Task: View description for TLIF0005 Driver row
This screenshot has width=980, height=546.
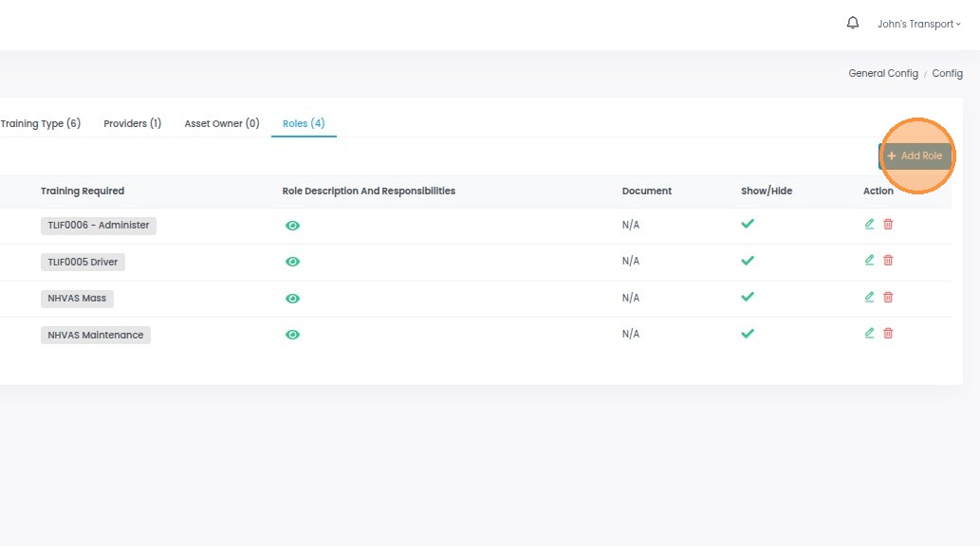Action: [x=292, y=262]
